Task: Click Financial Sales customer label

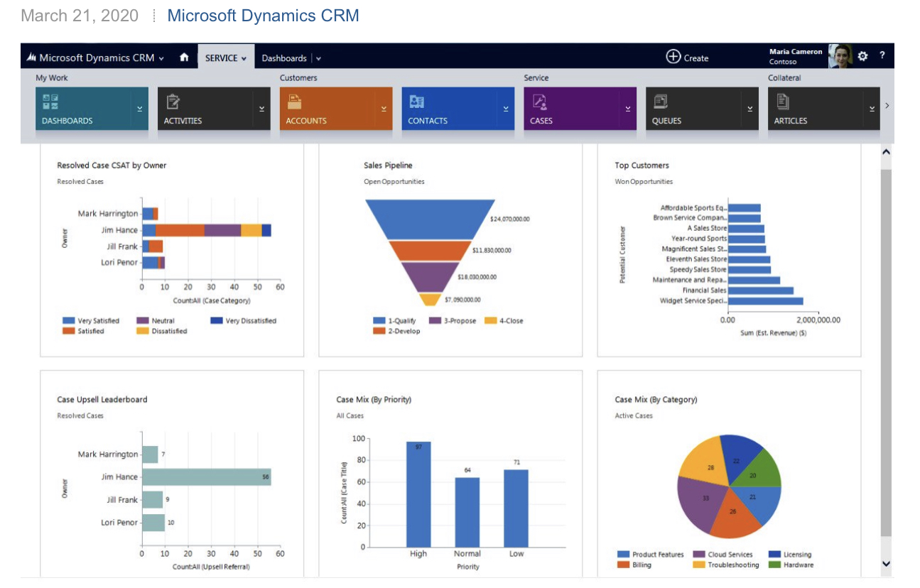Action: [x=704, y=290]
